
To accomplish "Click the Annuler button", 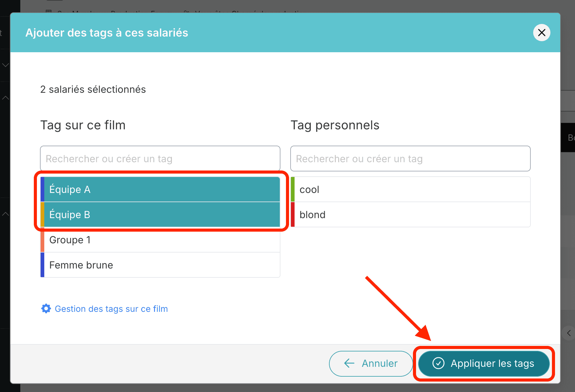I will [x=371, y=363].
